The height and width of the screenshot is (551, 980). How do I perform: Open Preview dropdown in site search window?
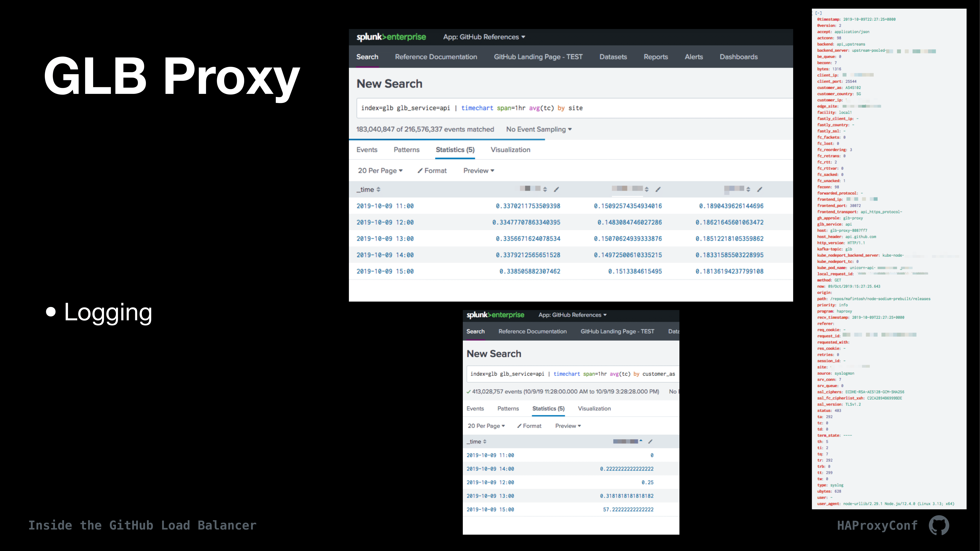point(479,171)
